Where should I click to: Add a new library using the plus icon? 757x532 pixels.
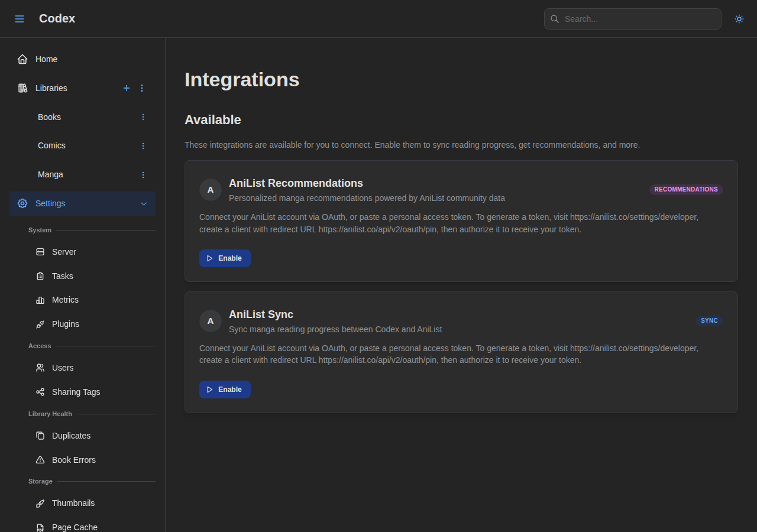(x=127, y=88)
